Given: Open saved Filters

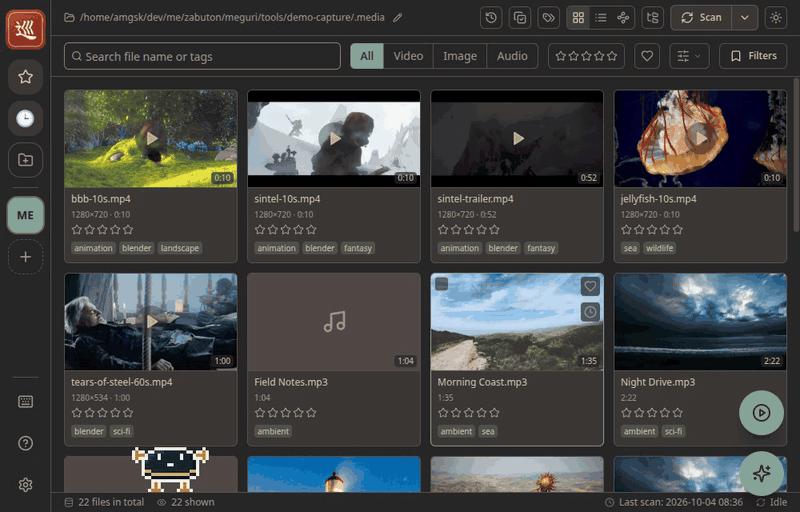Looking at the screenshot, I should coord(753,56).
